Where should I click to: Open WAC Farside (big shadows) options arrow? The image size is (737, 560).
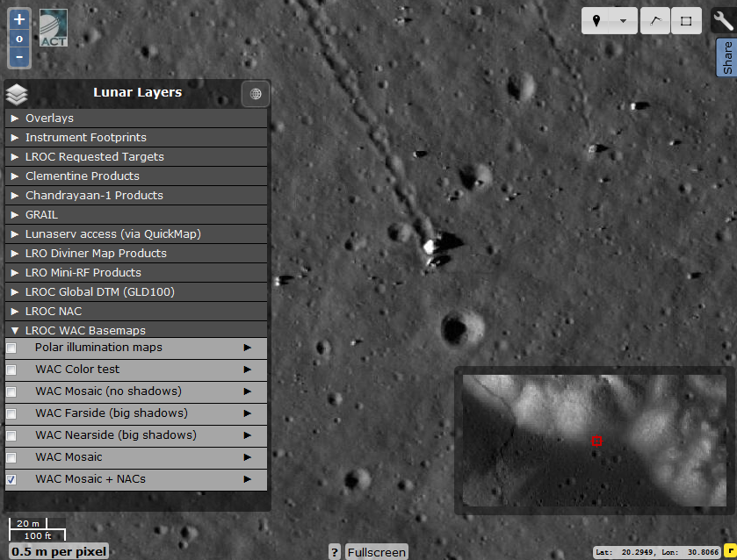tap(247, 413)
